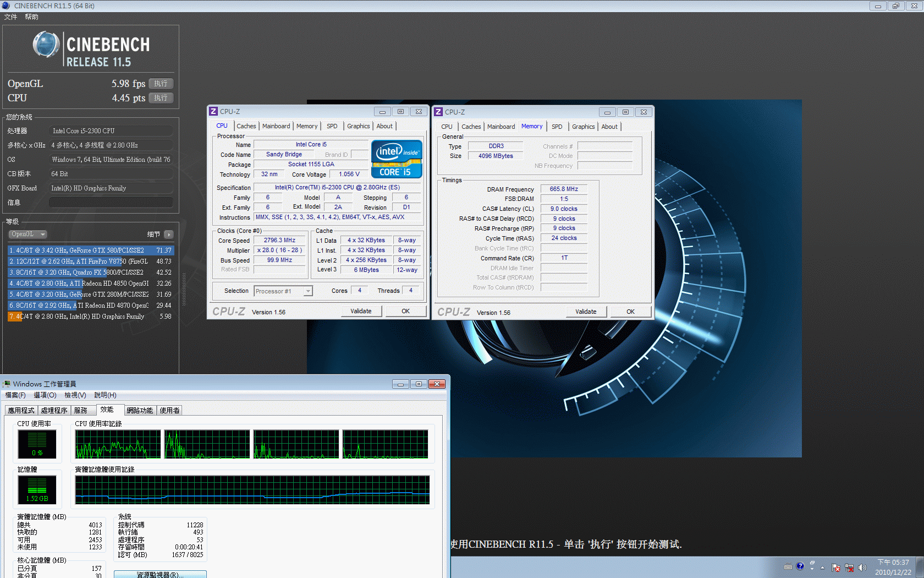The height and width of the screenshot is (578, 924).
Task: Click CPU-Z Z icon in Memory window title
Action: pyautogui.click(x=438, y=112)
